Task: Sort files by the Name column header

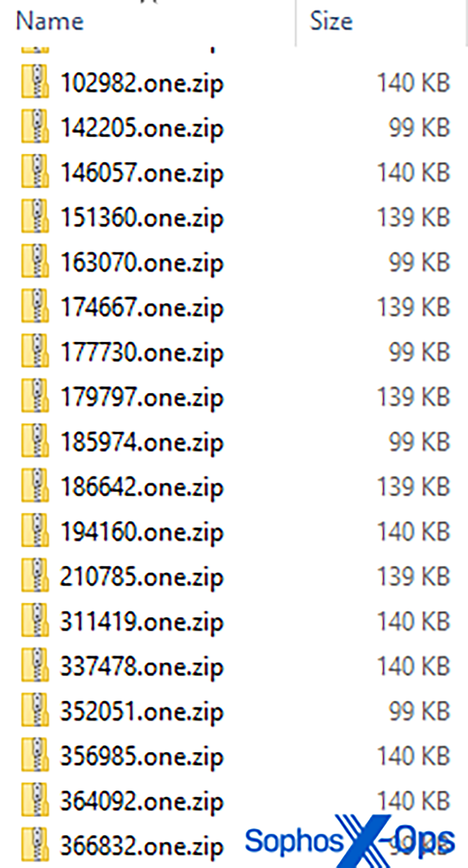Action: pos(50,21)
